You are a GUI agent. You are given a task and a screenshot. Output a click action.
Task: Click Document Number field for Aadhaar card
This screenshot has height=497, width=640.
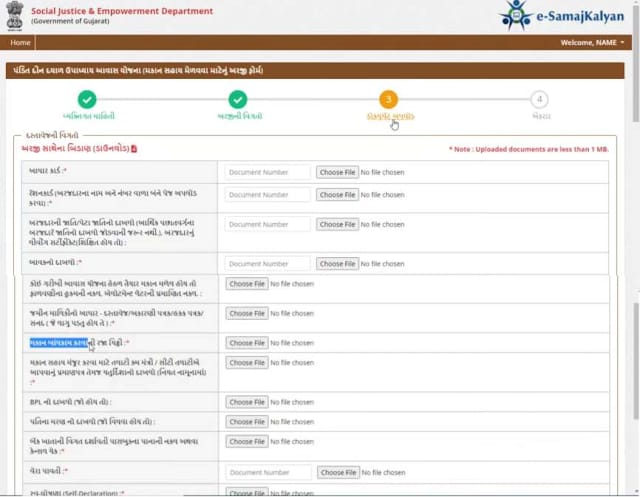pyautogui.click(x=268, y=172)
